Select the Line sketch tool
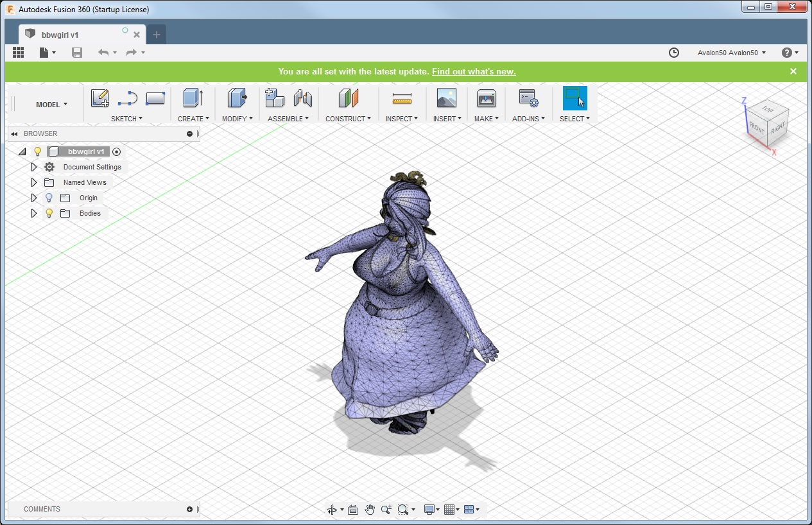This screenshot has height=525, width=812. click(128, 98)
